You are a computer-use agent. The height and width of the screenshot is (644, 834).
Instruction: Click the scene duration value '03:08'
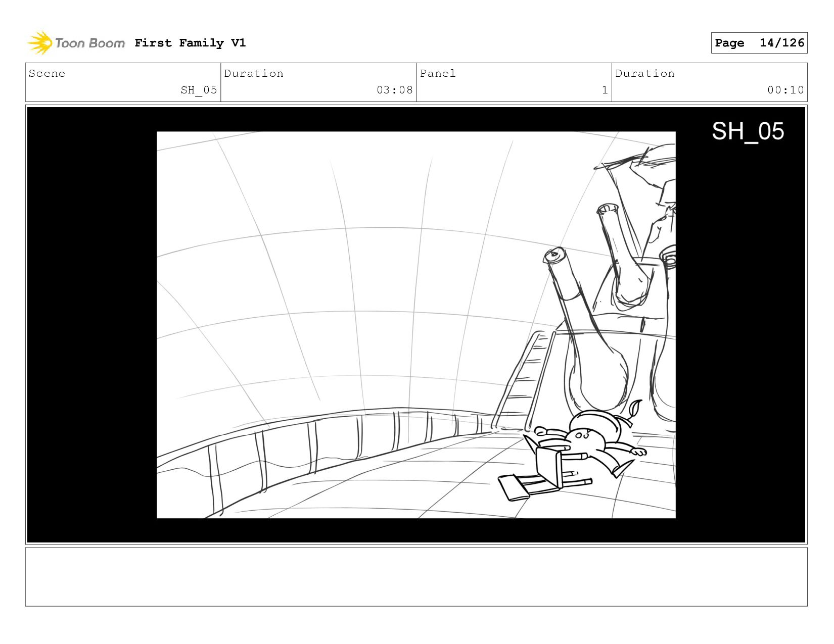click(x=394, y=90)
